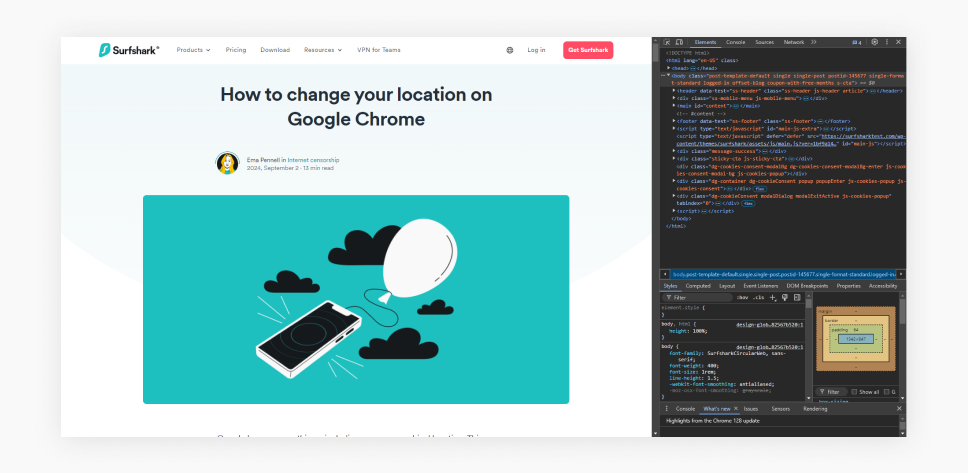This screenshot has width=968, height=473.
Task: Expand the main content node
Action: tap(674, 106)
